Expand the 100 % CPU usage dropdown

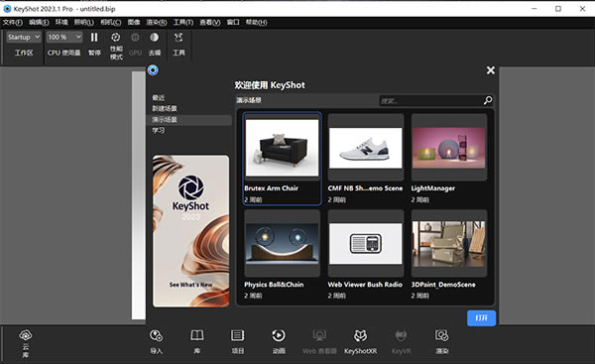point(64,37)
